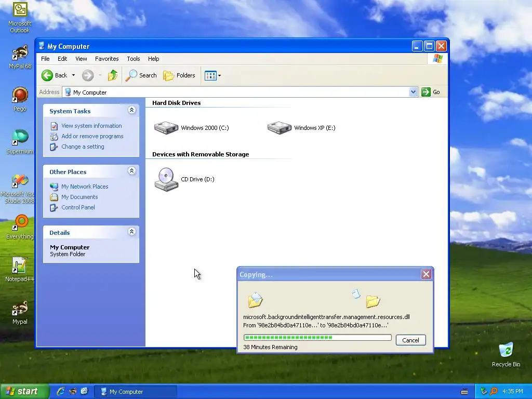Launch Internet Explorer from Quick Launch
Screen dimensions: 532x399
(61, 392)
